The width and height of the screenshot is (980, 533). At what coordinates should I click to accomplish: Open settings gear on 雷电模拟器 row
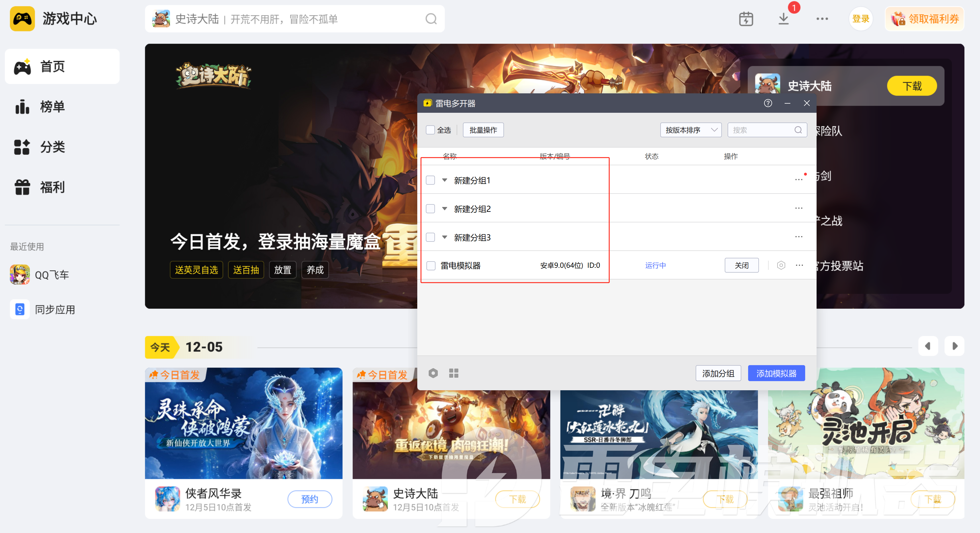781,265
